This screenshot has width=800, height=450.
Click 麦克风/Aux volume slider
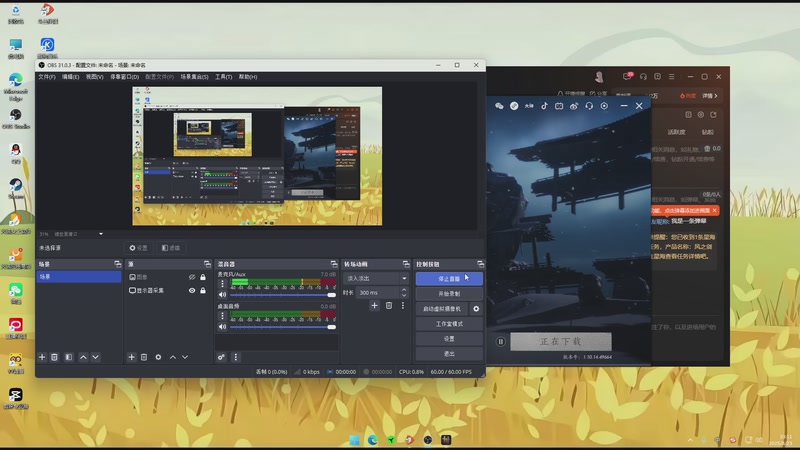[283, 295]
